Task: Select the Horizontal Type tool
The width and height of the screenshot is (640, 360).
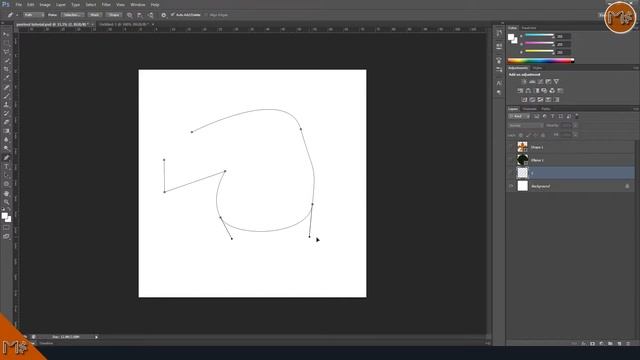Action: [x=6, y=167]
